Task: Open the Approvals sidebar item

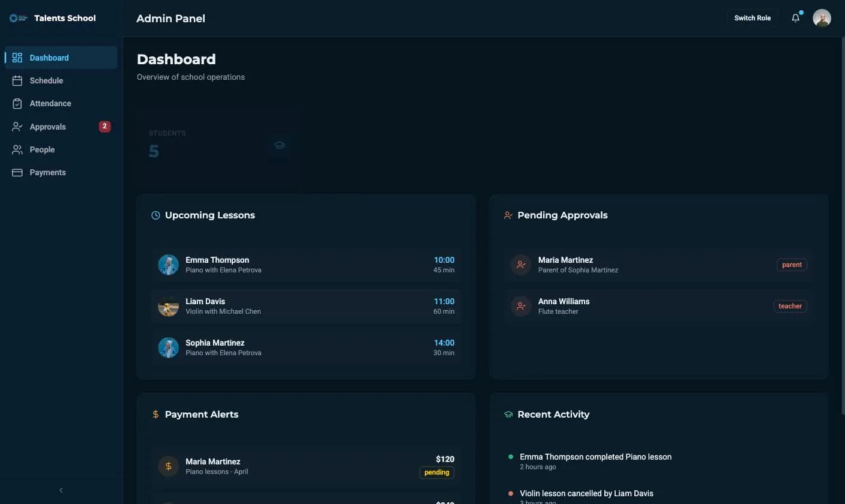Action: pos(61,127)
